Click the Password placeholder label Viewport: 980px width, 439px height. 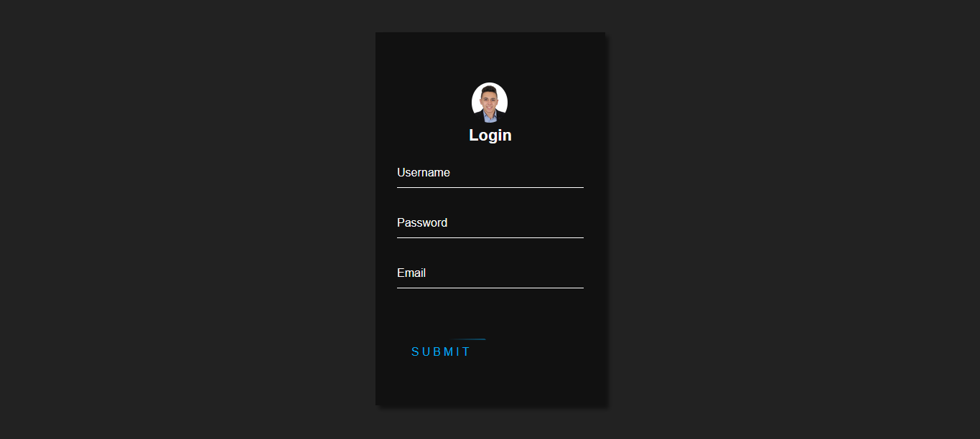pyautogui.click(x=422, y=223)
